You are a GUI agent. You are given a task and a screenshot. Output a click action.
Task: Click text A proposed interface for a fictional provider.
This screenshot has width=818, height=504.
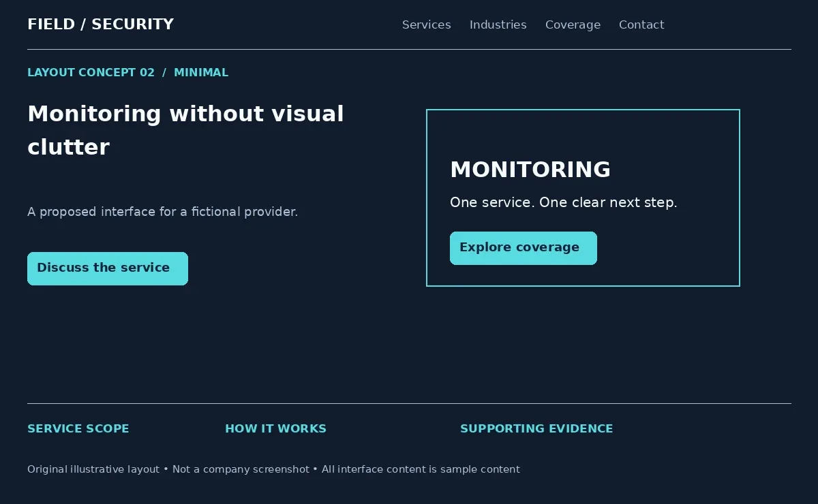coord(163,212)
